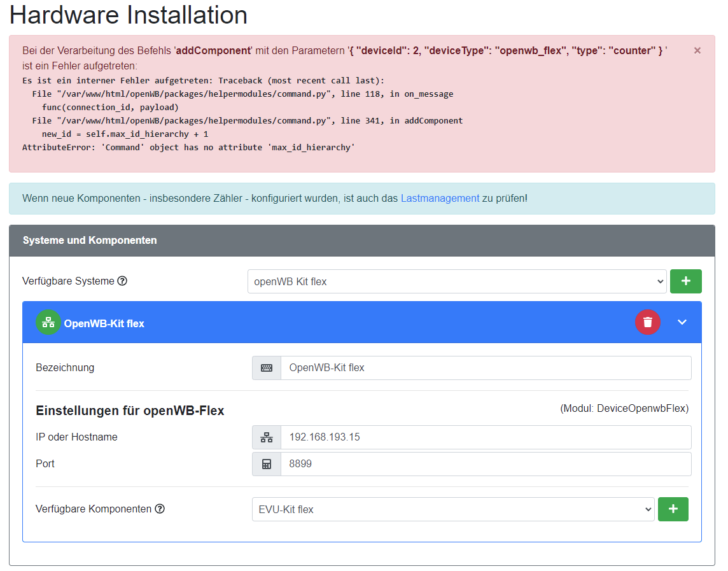Focus the Port field showing 8899
Screen dimensions: 728x571
pos(486,464)
